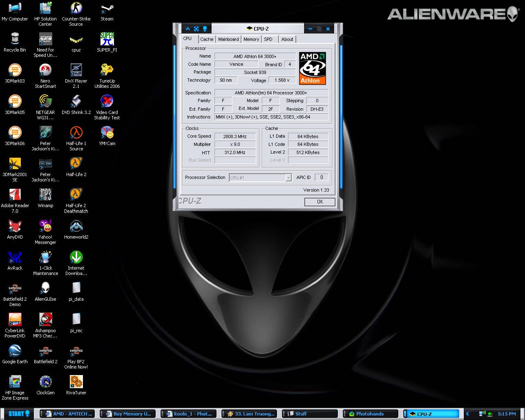Expand hidden system tray icons arrow

pos(467,414)
